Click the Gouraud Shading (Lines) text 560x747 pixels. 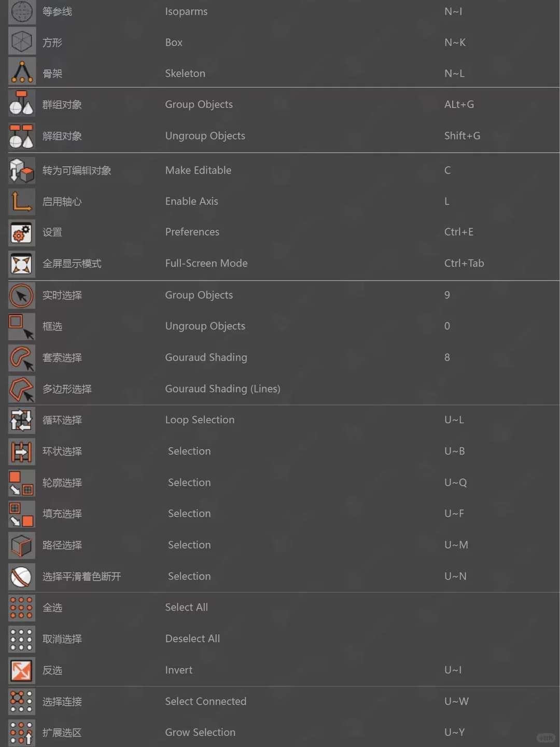222,389
